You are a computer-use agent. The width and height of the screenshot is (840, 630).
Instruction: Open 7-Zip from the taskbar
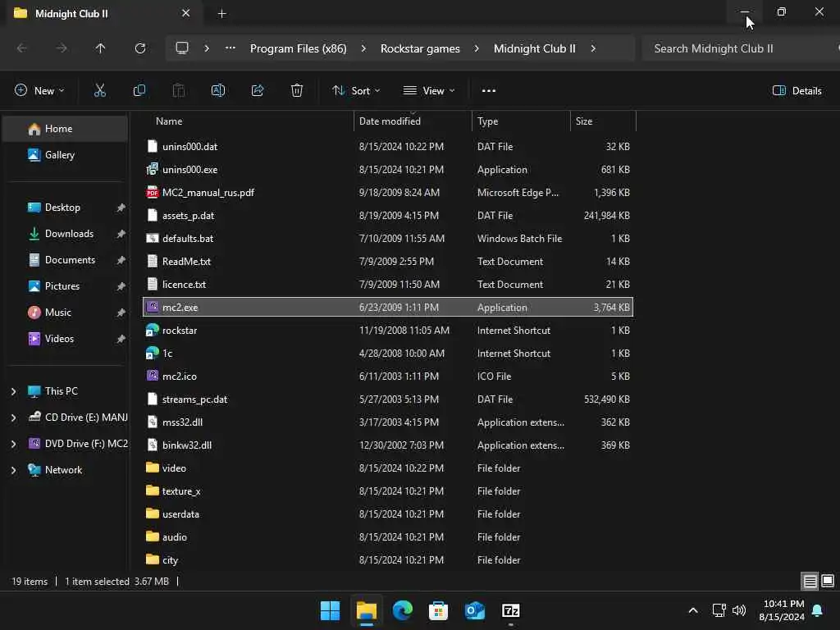pyautogui.click(x=510, y=610)
